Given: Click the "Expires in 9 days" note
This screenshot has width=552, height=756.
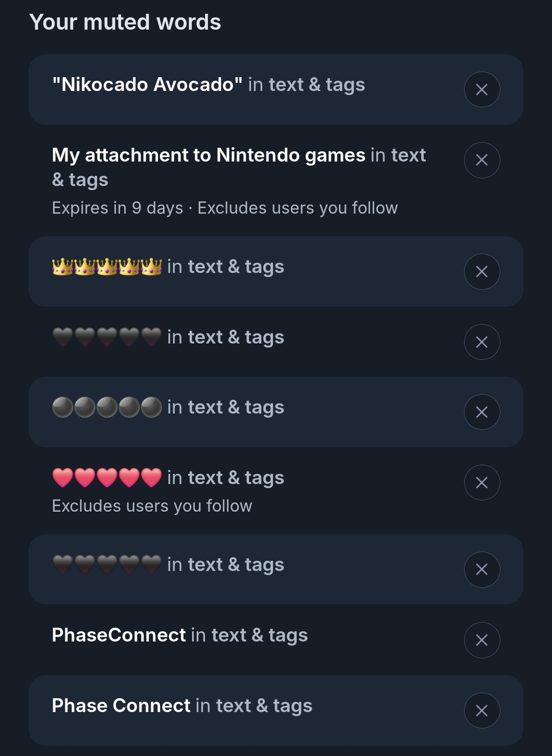Looking at the screenshot, I should (117, 208).
